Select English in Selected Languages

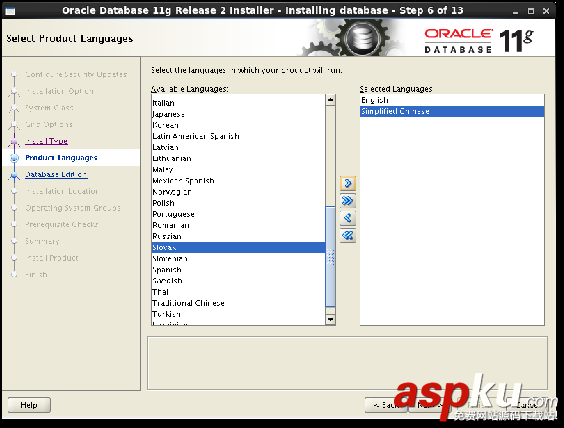pos(452,100)
